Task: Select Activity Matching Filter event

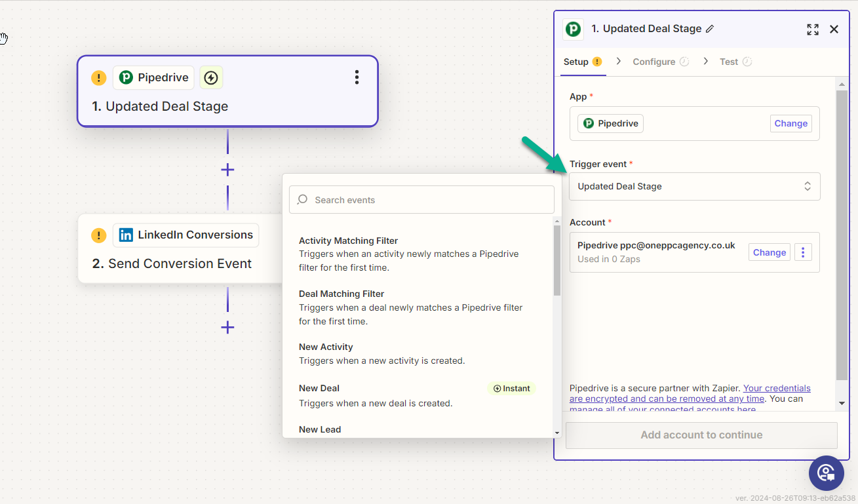Action: pyautogui.click(x=417, y=254)
